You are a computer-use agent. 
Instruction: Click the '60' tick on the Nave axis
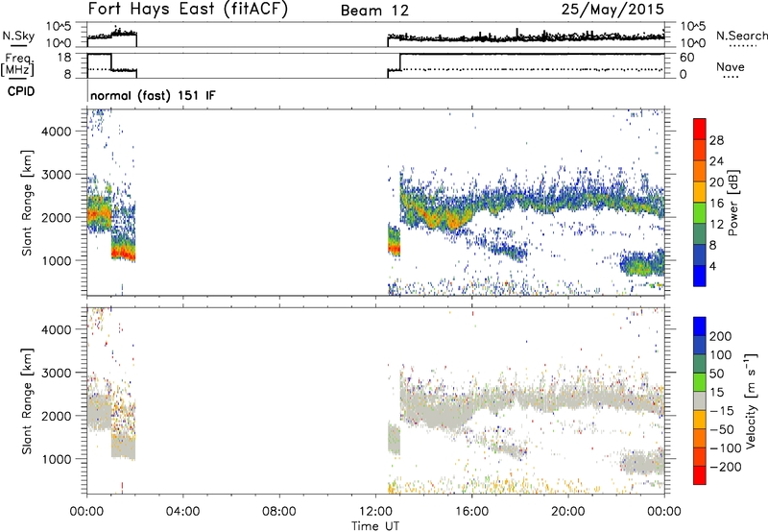(687, 58)
